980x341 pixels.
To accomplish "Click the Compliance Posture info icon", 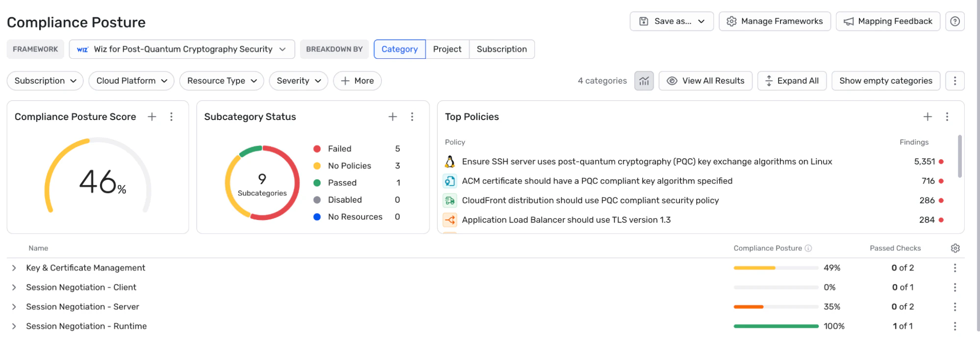I will tap(808, 248).
